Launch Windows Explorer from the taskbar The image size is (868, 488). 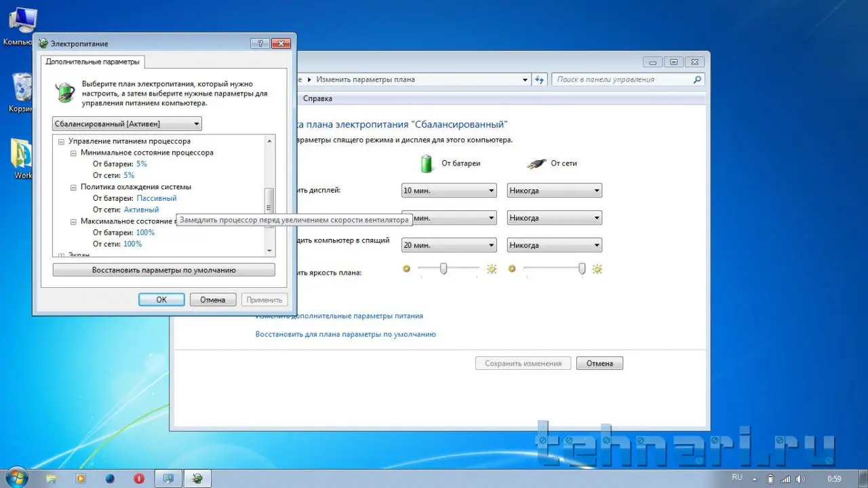point(51,478)
